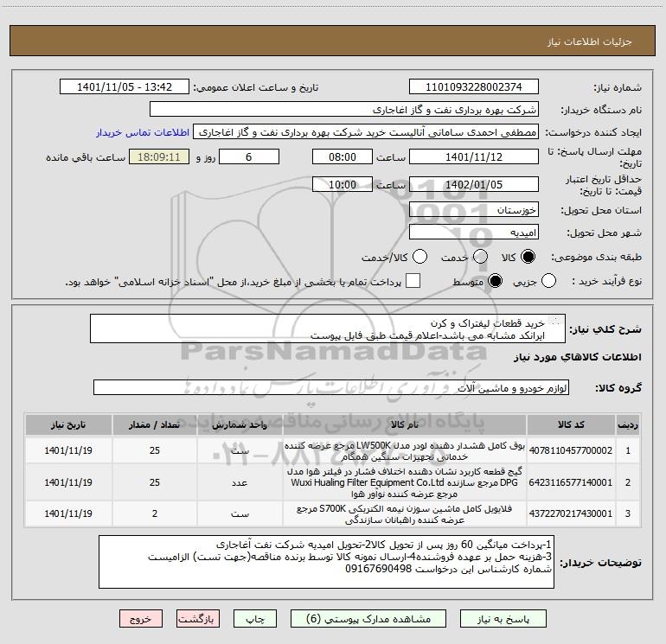
Task: Click the S700K flywheel item name
Action: [x=405, y=514]
